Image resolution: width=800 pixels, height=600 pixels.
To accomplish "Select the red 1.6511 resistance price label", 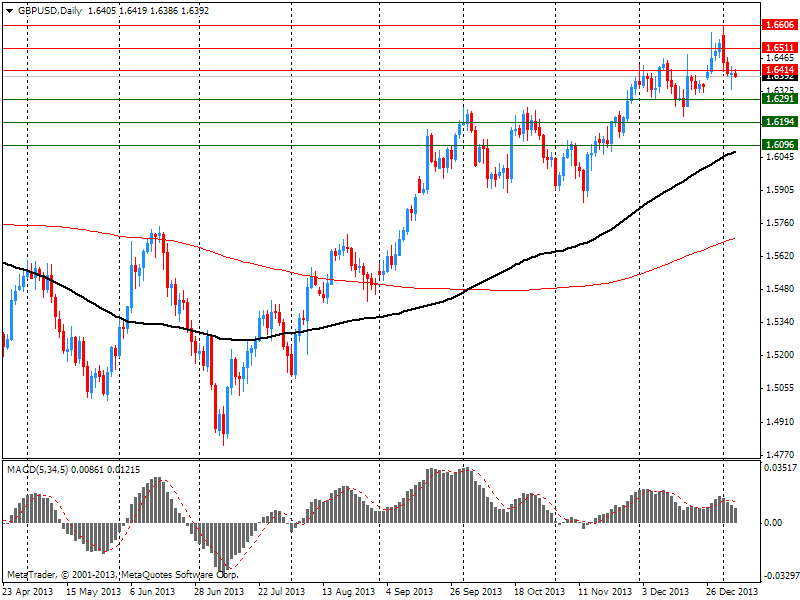I will (778, 47).
